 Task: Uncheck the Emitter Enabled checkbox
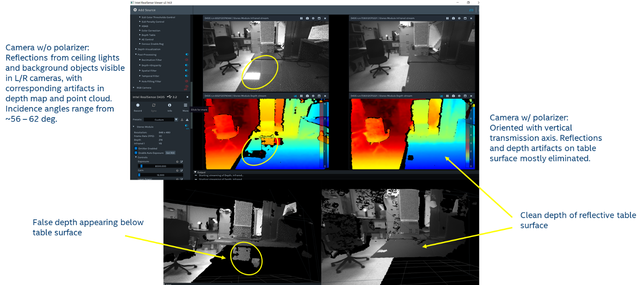point(136,148)
